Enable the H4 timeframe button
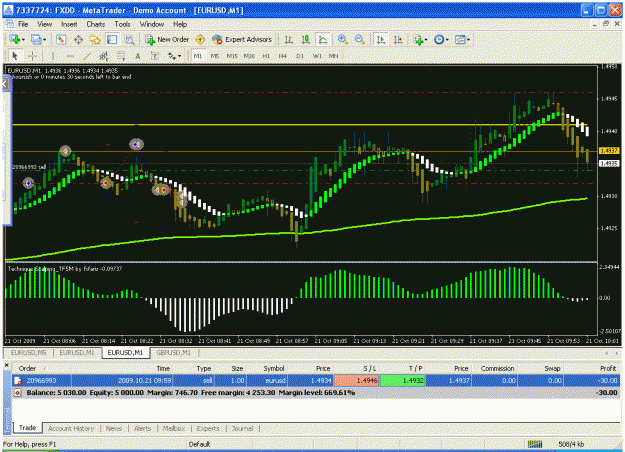Screen dimensions: 625x452 point(283,56)
